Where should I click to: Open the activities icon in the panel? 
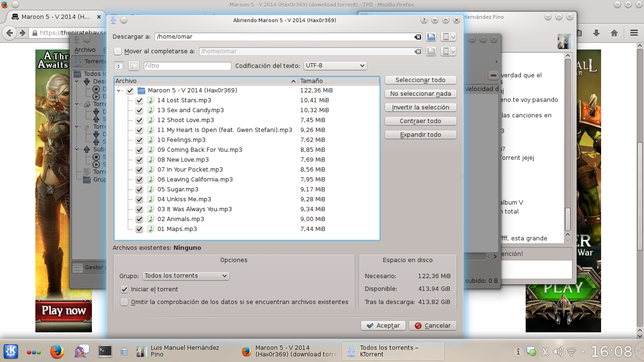[33, 352]
